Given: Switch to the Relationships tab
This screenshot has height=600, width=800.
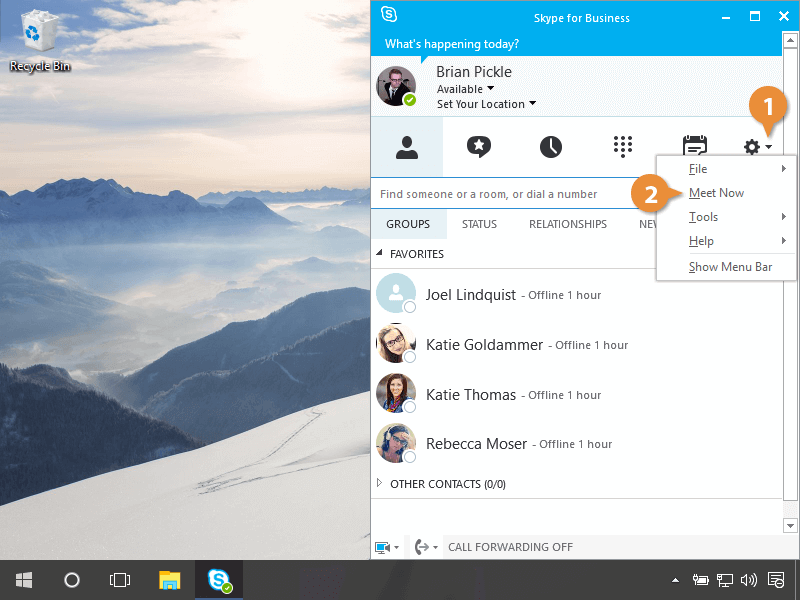Looking at the screenshot, I should 567,224.
